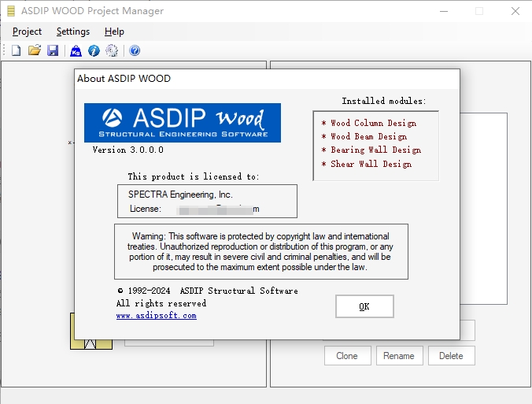The height and width of the screenshot is (404, 532).
Task: Open the Help menu
Action: pyautogui.click(x=114, y=32)
